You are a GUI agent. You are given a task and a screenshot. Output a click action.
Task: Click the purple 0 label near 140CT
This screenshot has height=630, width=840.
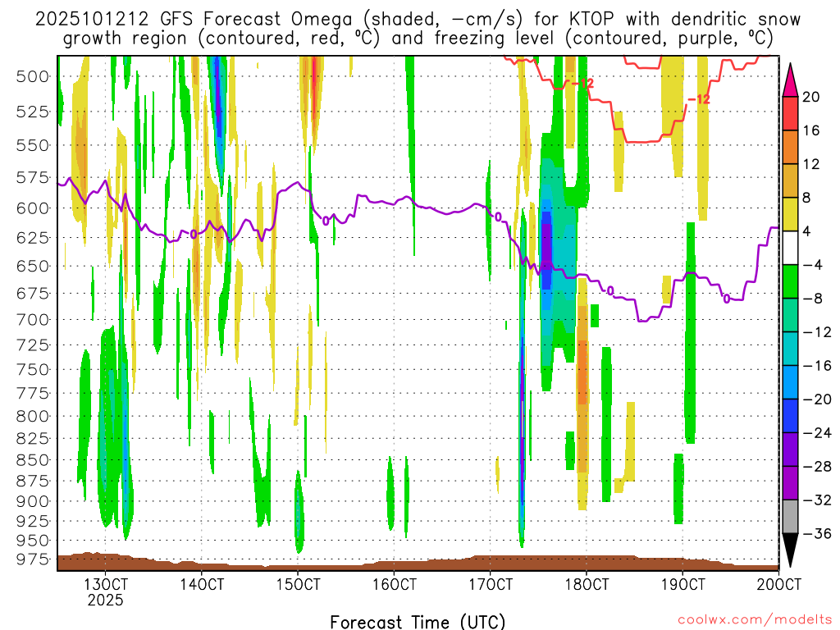coord(194,234)
